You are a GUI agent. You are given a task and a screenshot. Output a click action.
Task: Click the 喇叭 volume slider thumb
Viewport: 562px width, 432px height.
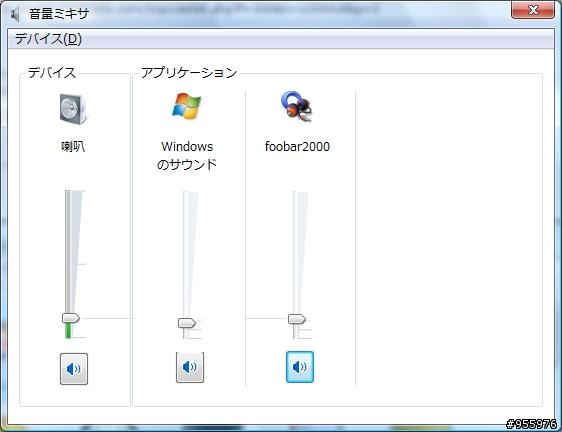click(x=71, y=318)
